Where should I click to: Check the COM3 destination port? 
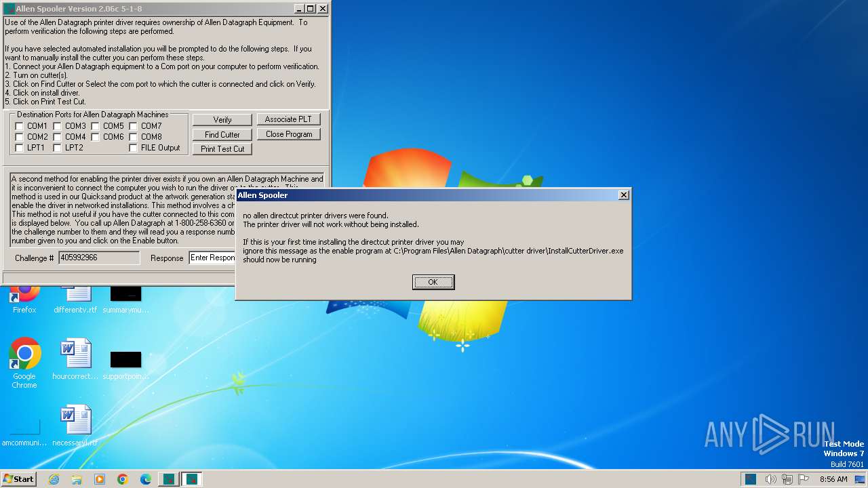click(x=57, y=126)
